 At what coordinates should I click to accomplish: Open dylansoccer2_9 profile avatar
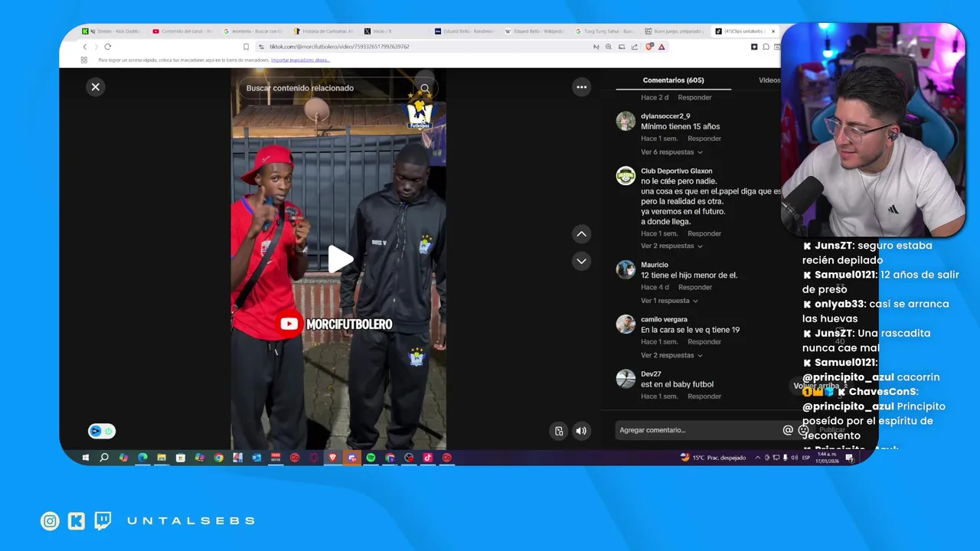pyautogui.click(x=626, y=121)
